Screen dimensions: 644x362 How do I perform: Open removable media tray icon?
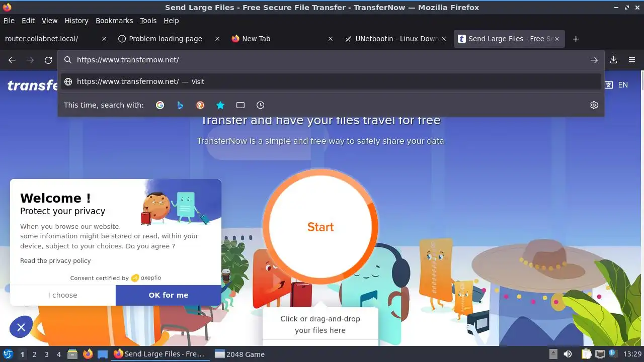click(553, 354)
